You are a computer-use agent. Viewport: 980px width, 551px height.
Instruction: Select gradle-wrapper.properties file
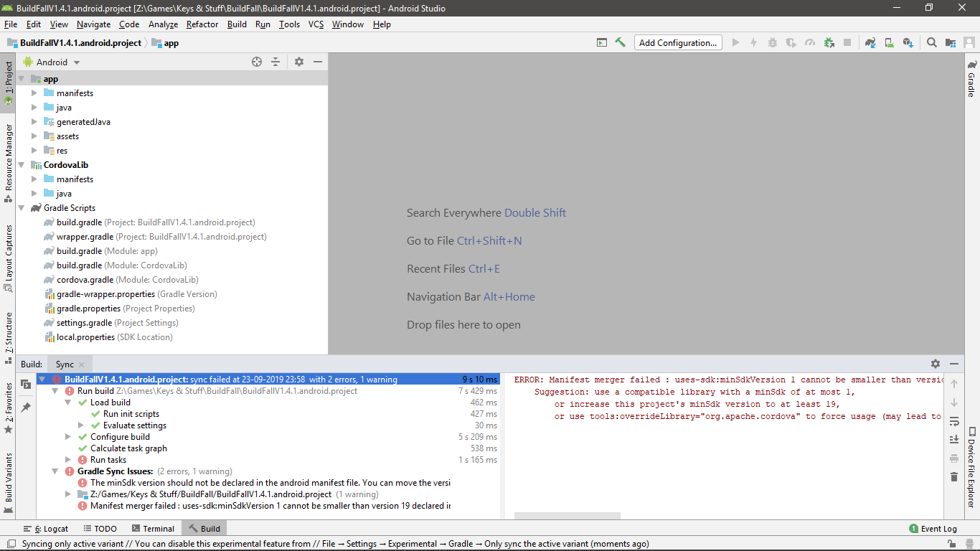coord(130,294)
